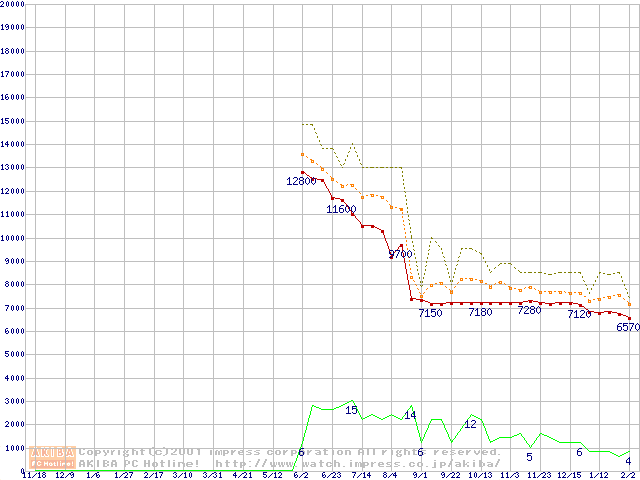Click the 20000 value on the y-axis

(x=11, y=4)
